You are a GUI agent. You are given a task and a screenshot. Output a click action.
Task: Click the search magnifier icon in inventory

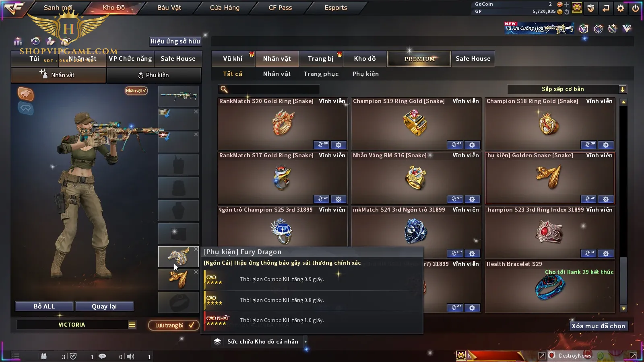click(224, 89)
